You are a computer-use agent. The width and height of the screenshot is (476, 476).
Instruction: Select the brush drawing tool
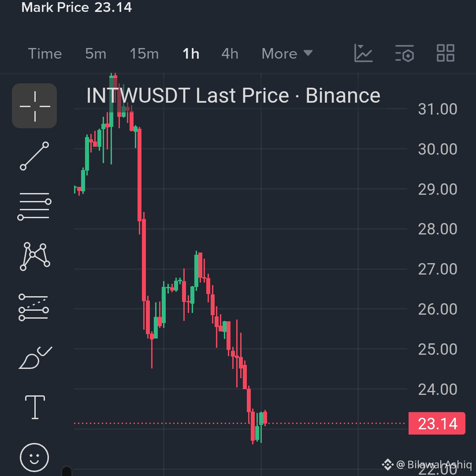(35, 357)
